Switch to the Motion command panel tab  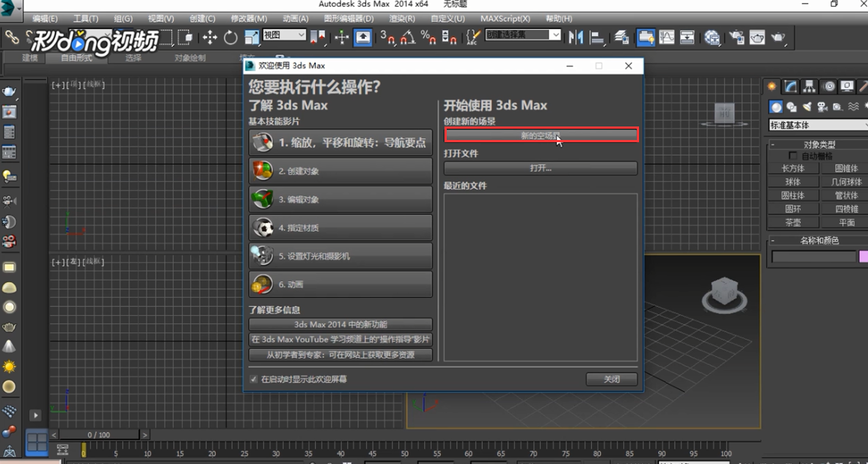(x=828, y=86)
